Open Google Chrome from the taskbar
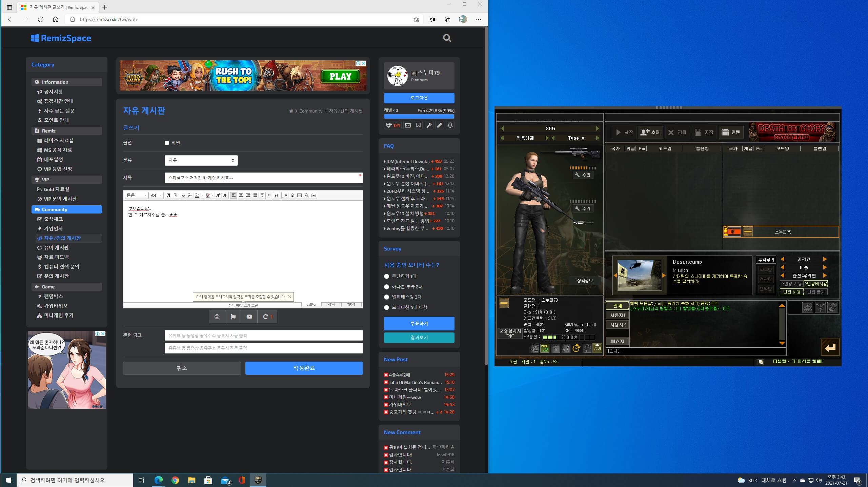Image resolution: width=868 pixels, height=487 pixels. coord(175,480)
